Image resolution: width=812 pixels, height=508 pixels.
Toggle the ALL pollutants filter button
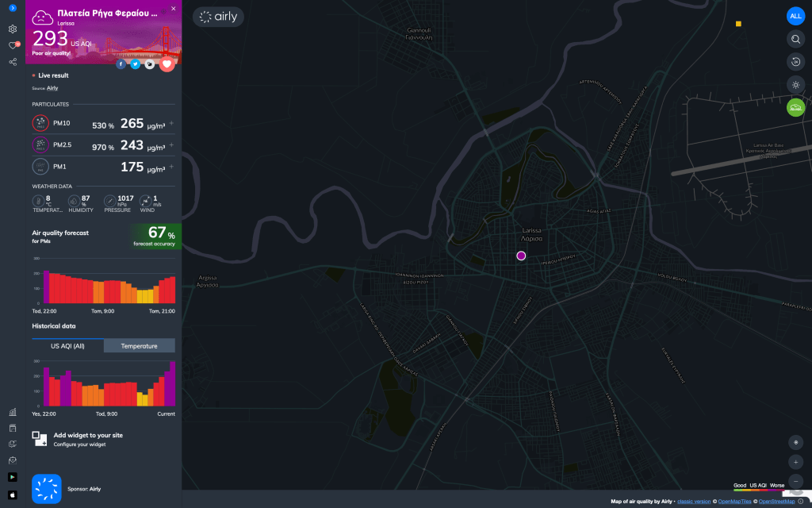pyautogui.click(x=796, y=16)
